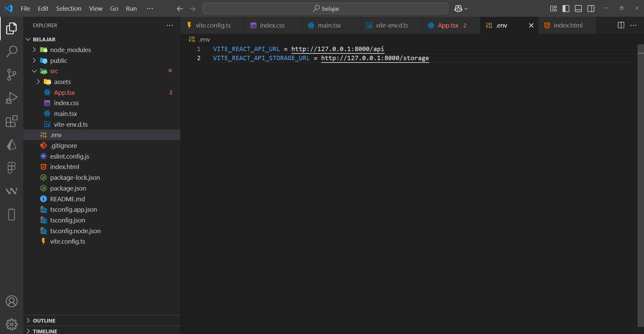Open tsconfig.app.json file

tap(102, 209)
